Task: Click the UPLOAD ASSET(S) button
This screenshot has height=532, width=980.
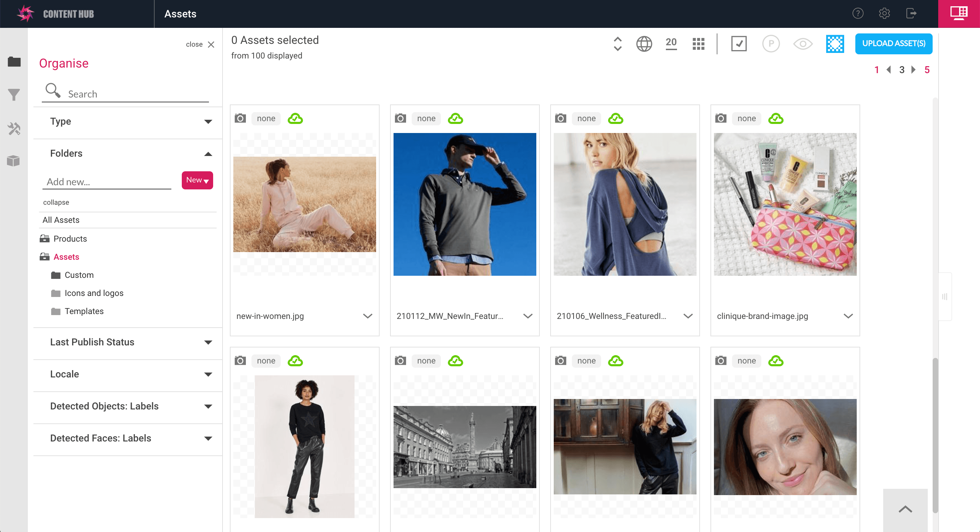Action: click(x=893, y=44)
